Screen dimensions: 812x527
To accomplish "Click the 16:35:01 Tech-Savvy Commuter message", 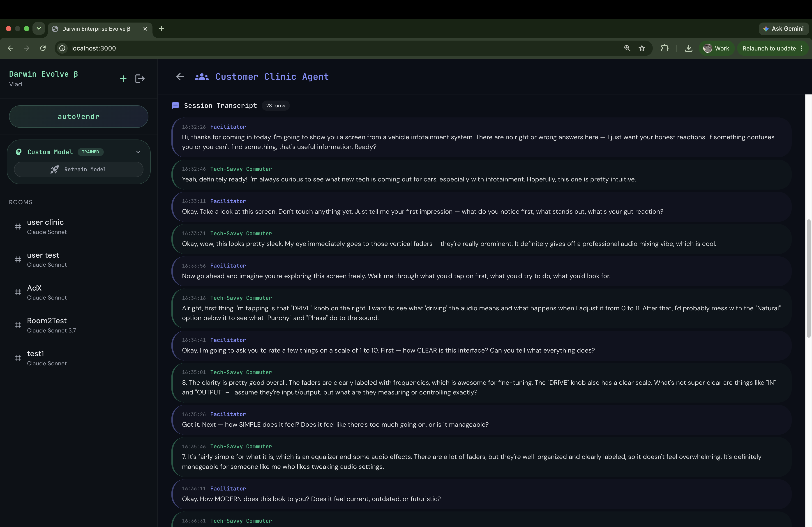I will coord(481,383).
